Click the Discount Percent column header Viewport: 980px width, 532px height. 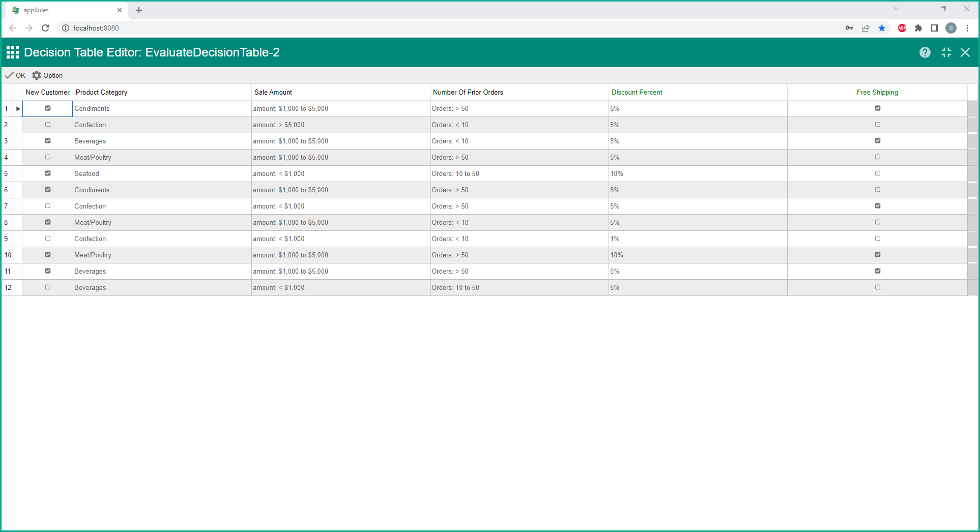point(698,92)
